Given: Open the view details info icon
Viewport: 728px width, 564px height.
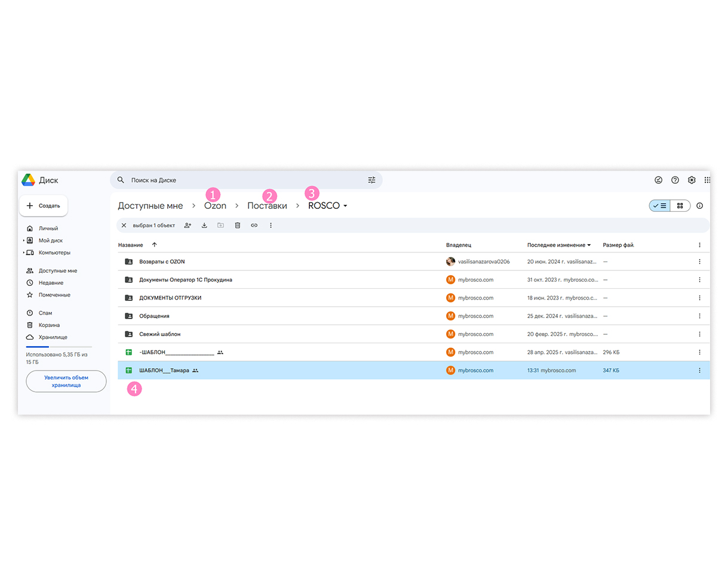Looking at the screenshot, I should coord(700,205).
